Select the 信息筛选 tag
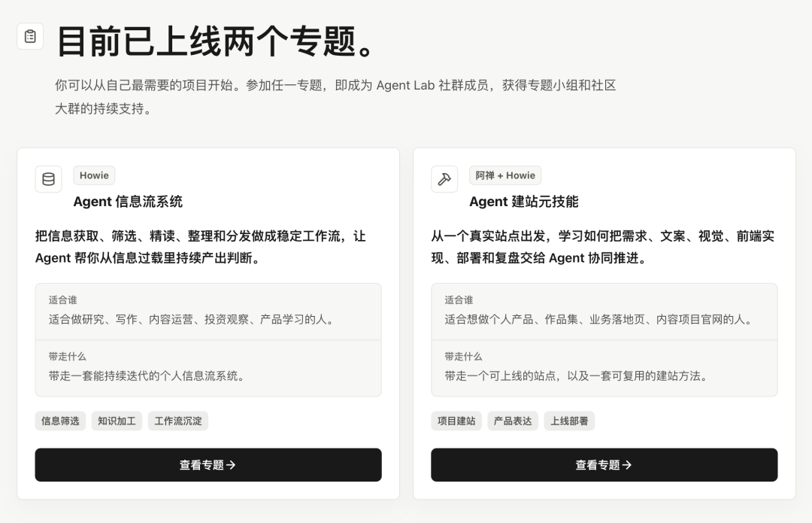 (61, 421)
